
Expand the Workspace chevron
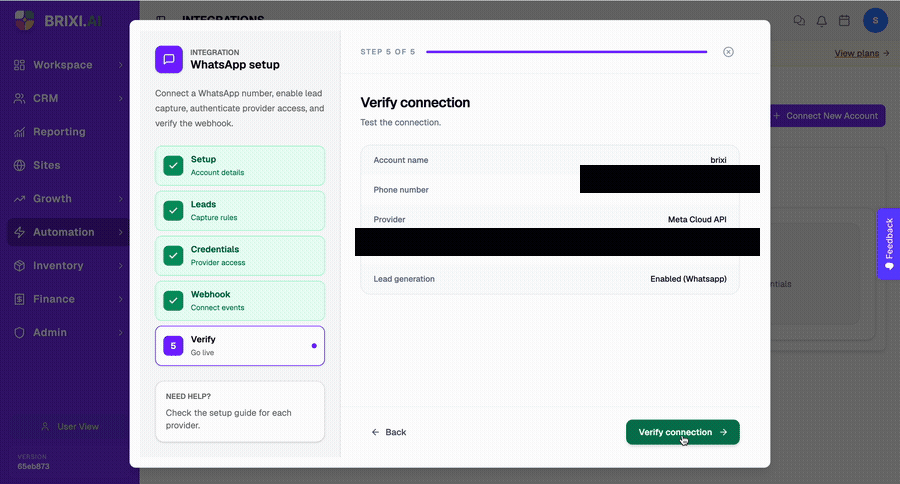tap(121, 65)
